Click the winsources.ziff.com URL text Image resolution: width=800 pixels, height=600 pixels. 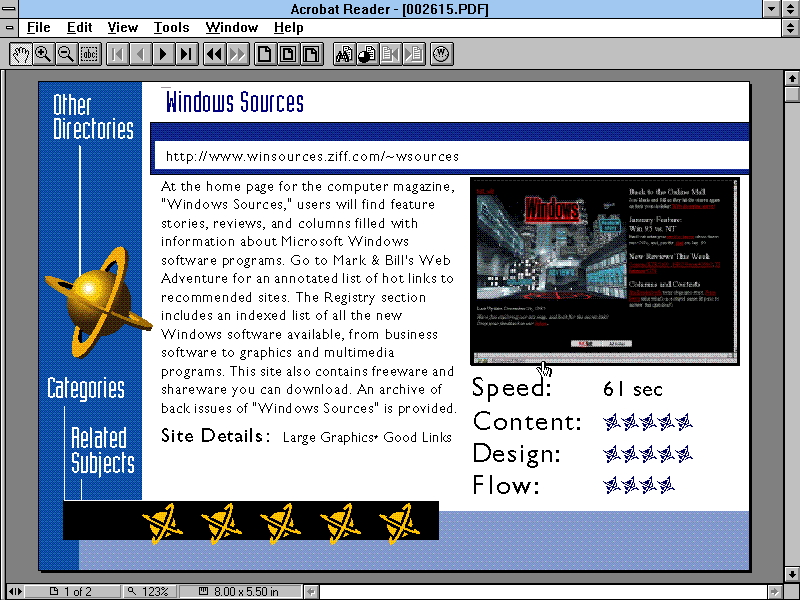(312, 156)
